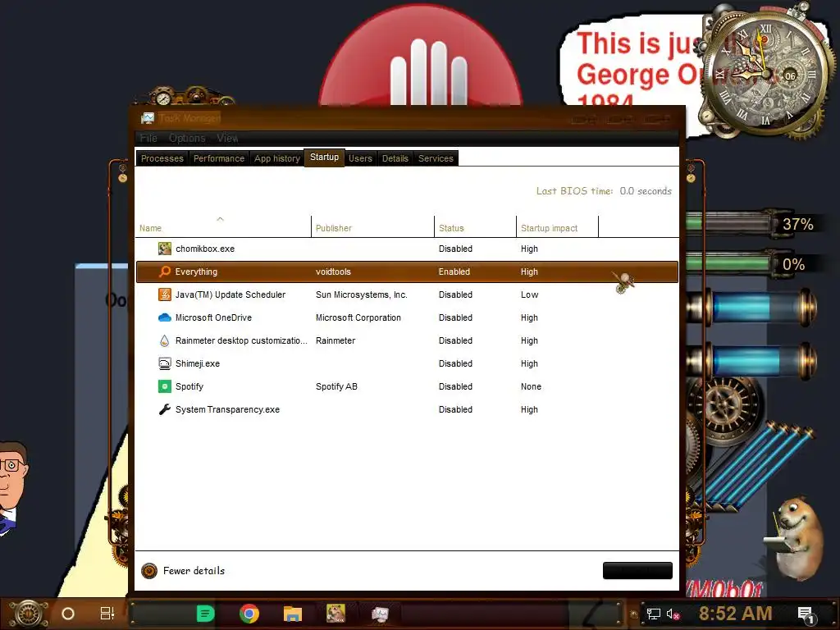Select System Transparency.exe entry name
The image size is (840, 630).
point(227,409)
